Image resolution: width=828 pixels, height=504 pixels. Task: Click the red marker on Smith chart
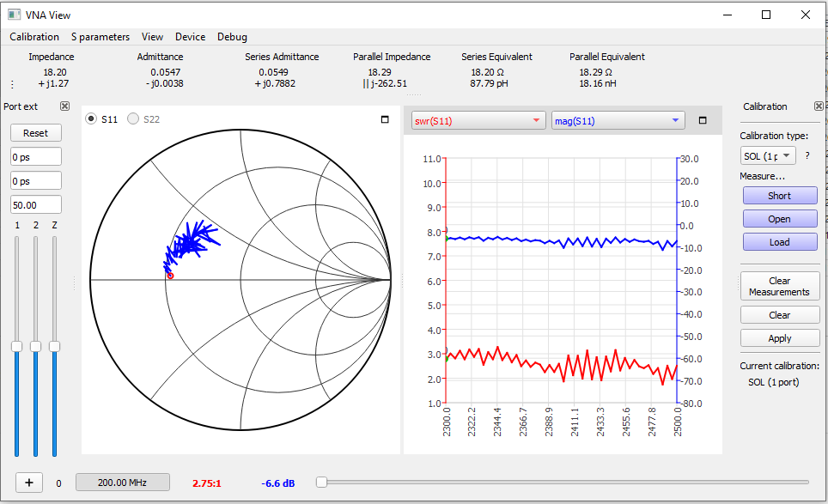click(x=170, y=276)
